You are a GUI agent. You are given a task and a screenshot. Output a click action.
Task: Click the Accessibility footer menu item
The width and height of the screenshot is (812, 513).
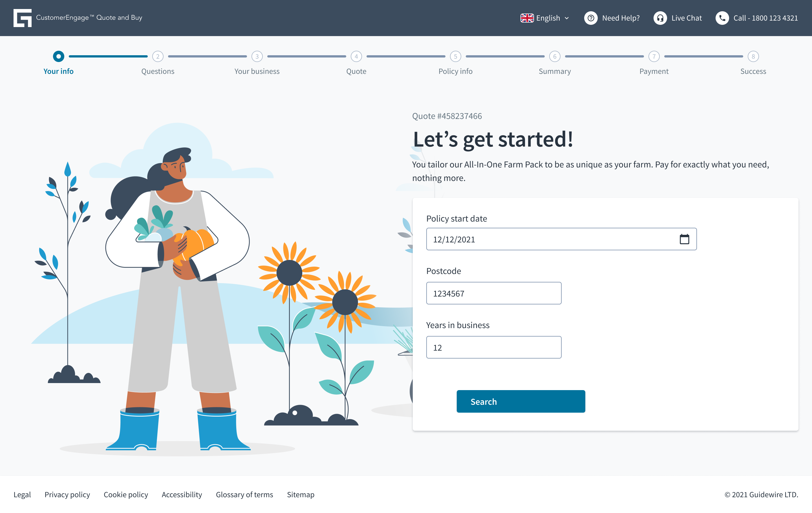tap(181, 494)
